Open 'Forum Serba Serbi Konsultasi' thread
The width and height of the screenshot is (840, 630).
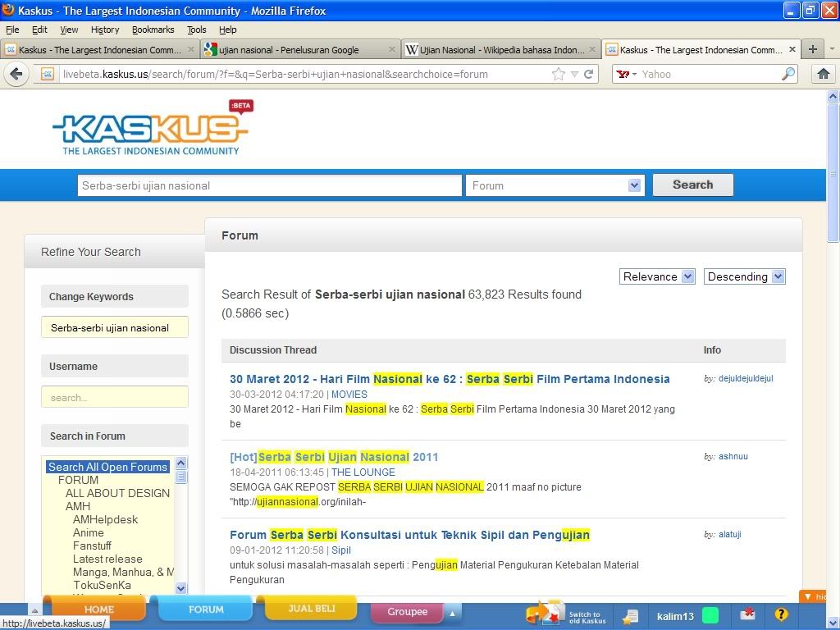[x=410, y=535]
